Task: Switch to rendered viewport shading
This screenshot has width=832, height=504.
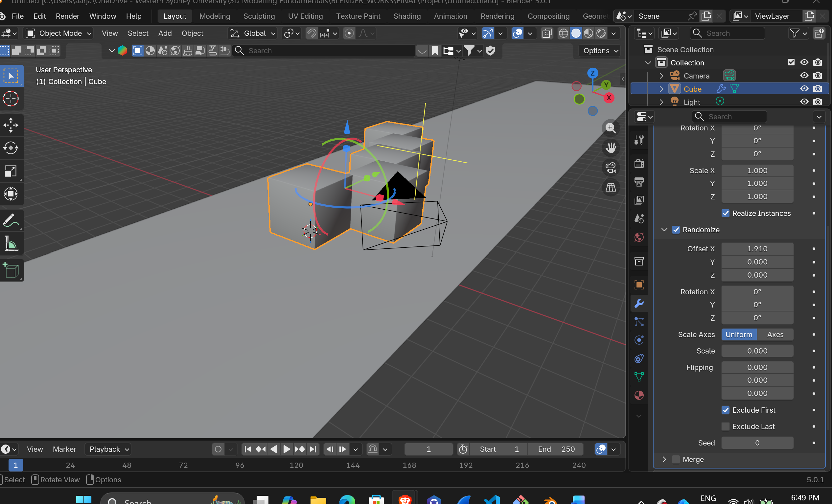Action: click(601, 33)
